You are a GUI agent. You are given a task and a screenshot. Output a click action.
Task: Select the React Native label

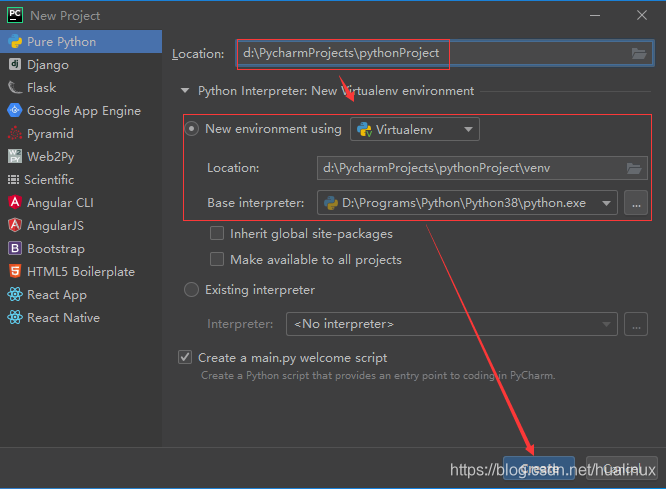(63, 317)
